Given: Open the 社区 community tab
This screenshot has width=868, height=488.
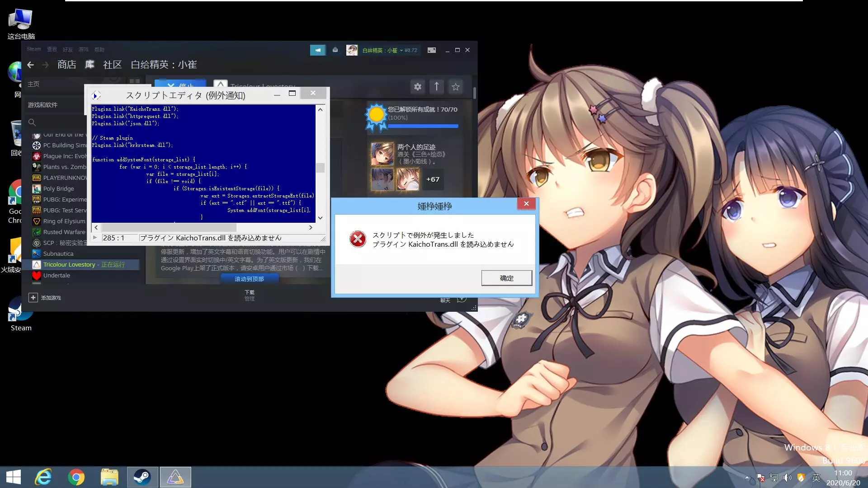Looking at the screenshot, I should (x=112, y=65).
